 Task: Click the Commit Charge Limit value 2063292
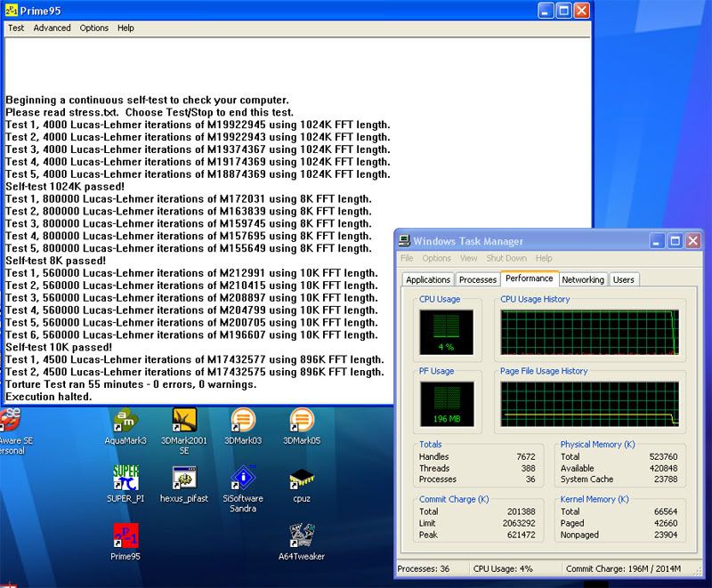click(x=519, y=523)
